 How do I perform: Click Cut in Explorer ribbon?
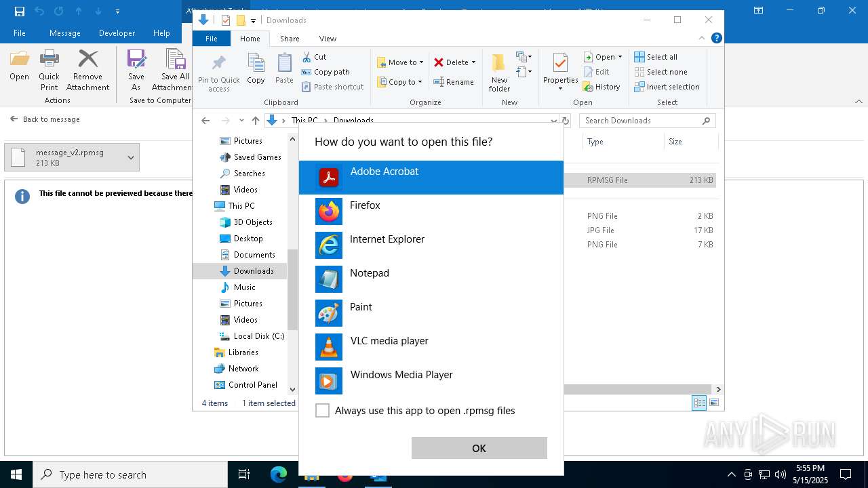pos(315,57)
